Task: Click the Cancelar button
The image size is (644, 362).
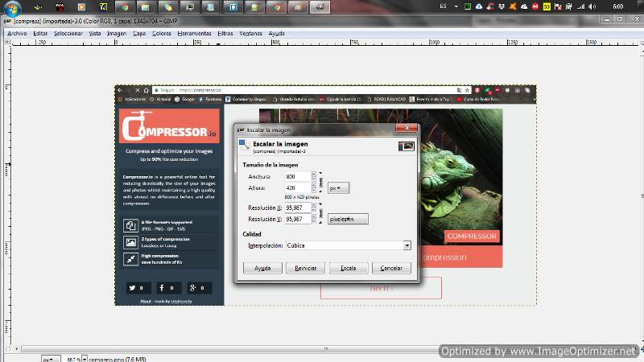Action: (391, 268)
